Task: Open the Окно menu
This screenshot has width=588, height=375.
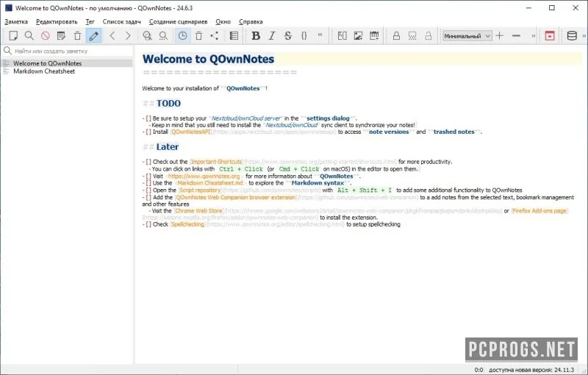Action: tap(223, 22)
